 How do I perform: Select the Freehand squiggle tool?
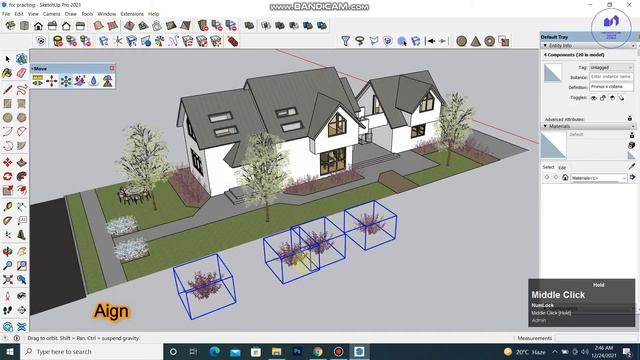(x=21, y=89)
